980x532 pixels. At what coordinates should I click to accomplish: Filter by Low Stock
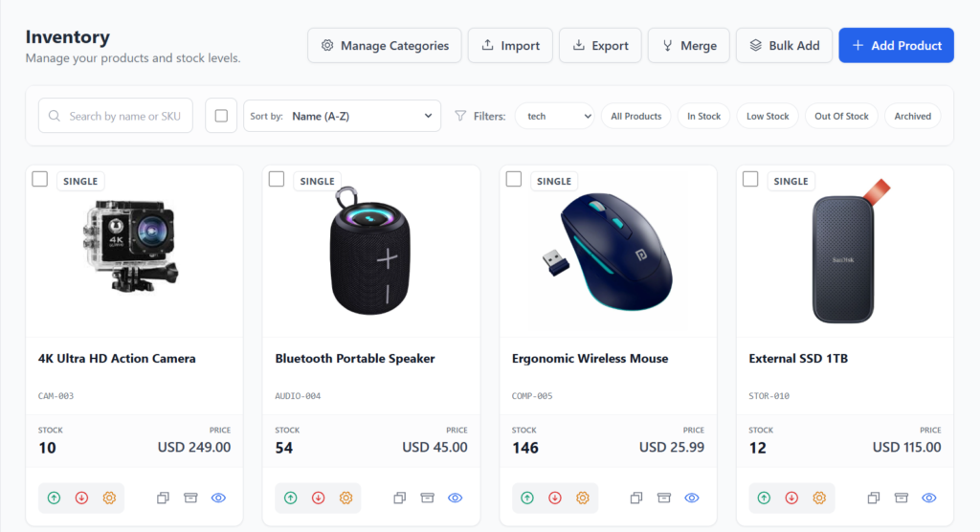point(768,116)
